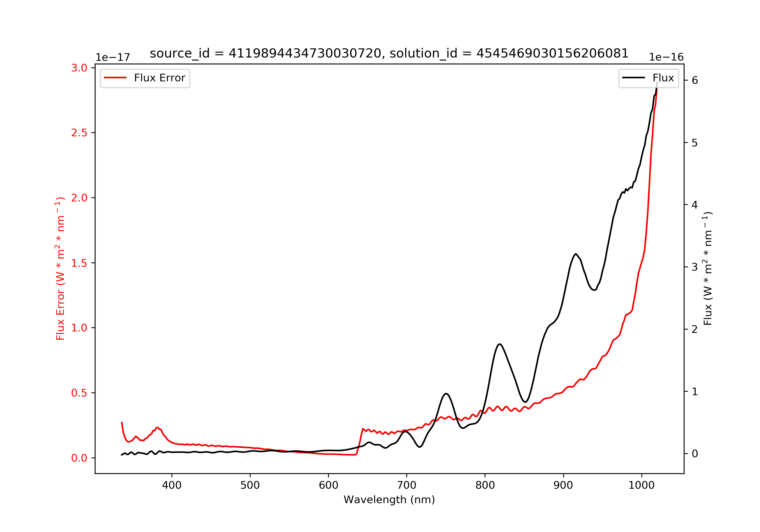Click the 1e−17 exponent label

click(113, 57)
